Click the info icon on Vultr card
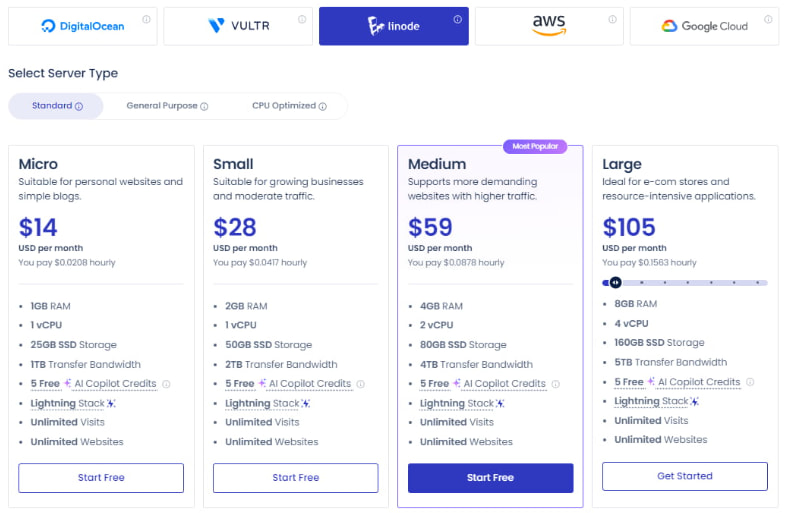 [x=302, y=19]
